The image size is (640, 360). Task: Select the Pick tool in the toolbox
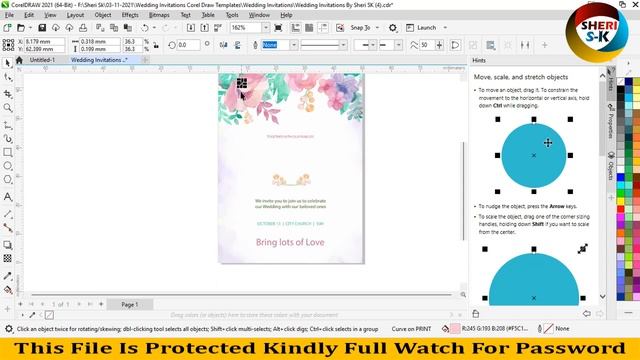click(7, 63)
